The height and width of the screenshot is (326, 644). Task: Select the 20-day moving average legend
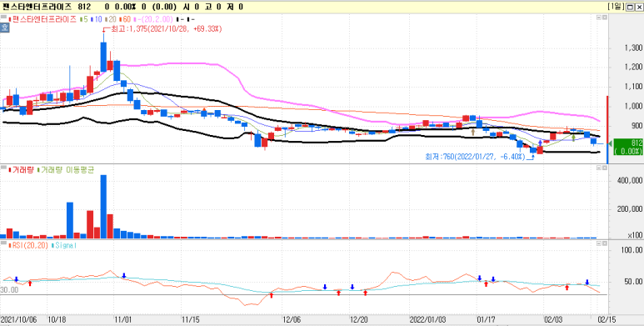click(x=110, y=19)
